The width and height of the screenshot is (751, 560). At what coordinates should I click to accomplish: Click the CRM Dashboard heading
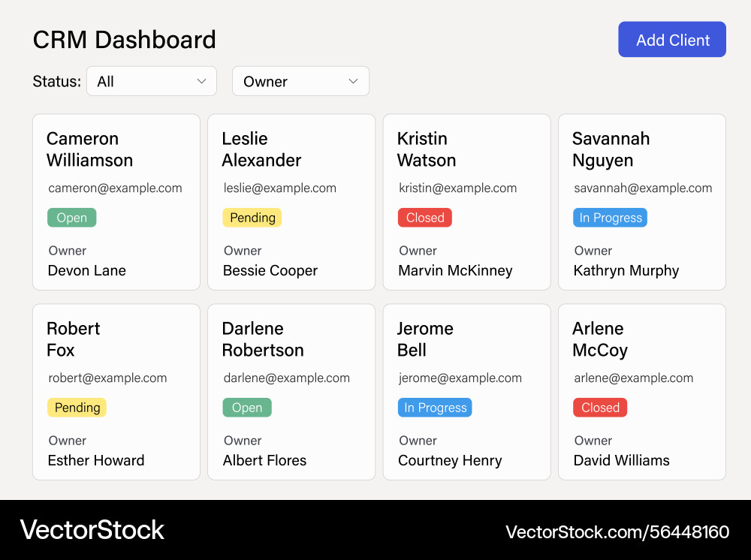(125, 39)
